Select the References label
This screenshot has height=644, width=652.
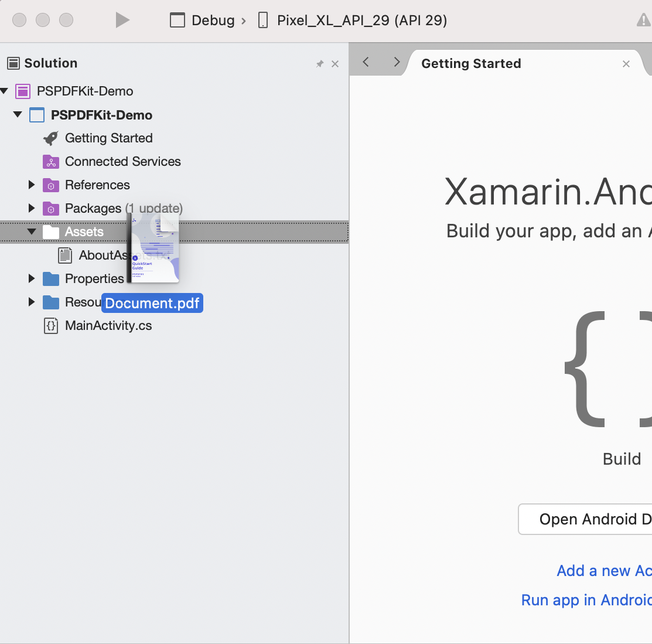(97, 185)
